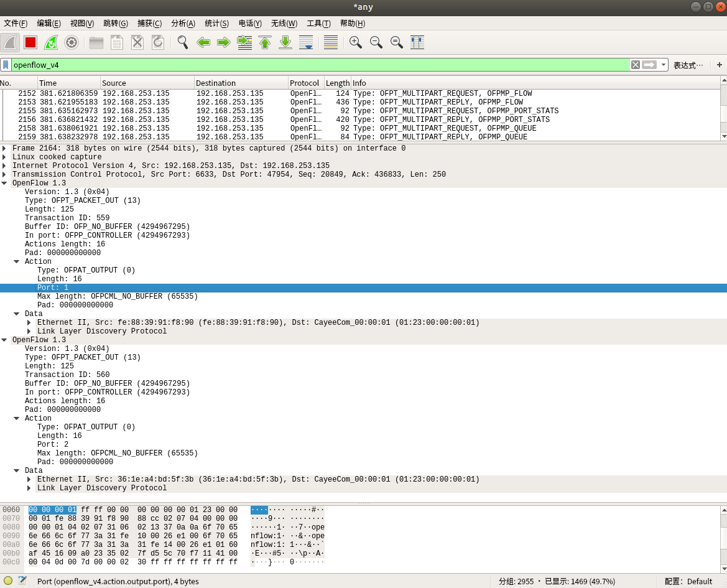Toggle auto-scroll during live capture
Viewport: 727px width, 588px height.
coord(306,43)
